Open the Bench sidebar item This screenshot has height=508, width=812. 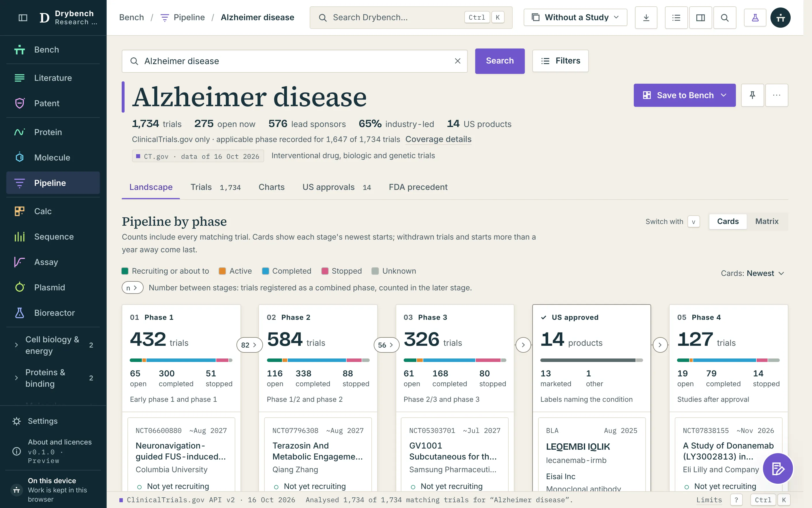[x=53, y=50]
